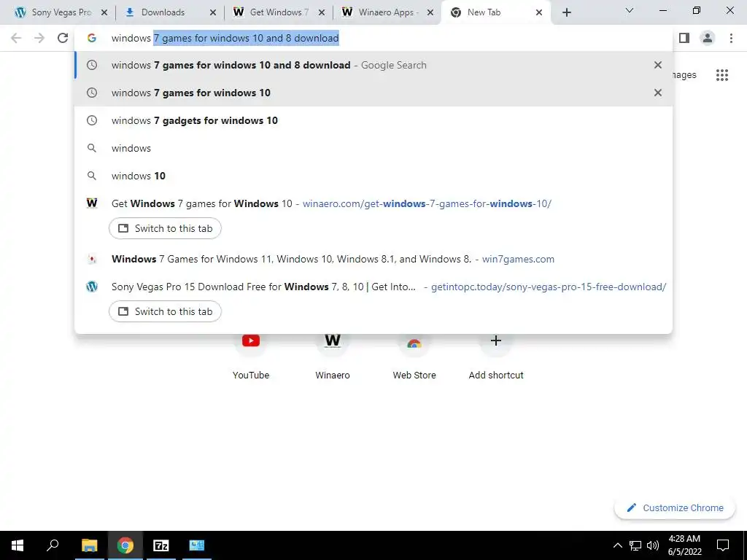Open the volume speaker tray icon
Viewport: 747px width, 560px height.
click(653, 545)
